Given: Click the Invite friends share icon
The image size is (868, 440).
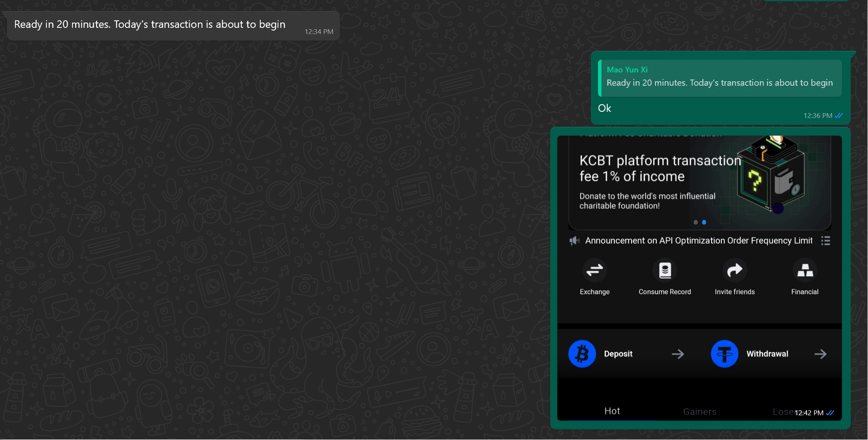Looking at the screenshot, I should pos(735,270).
